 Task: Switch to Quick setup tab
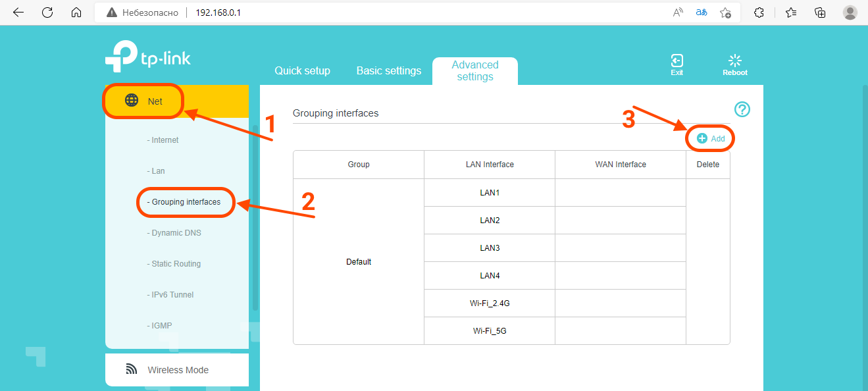tap(302, 70)
